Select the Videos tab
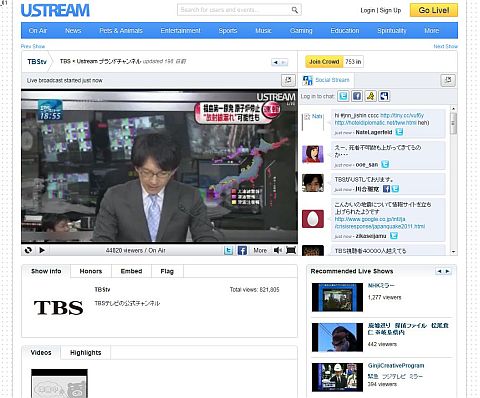The image size is (480, 398). (x=41, y=353)
